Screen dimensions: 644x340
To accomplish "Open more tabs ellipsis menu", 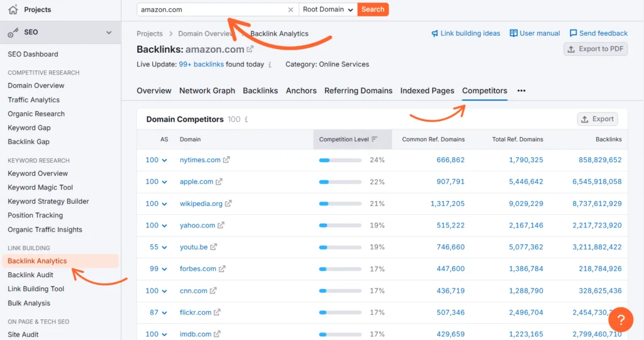I will coord(521,90).
